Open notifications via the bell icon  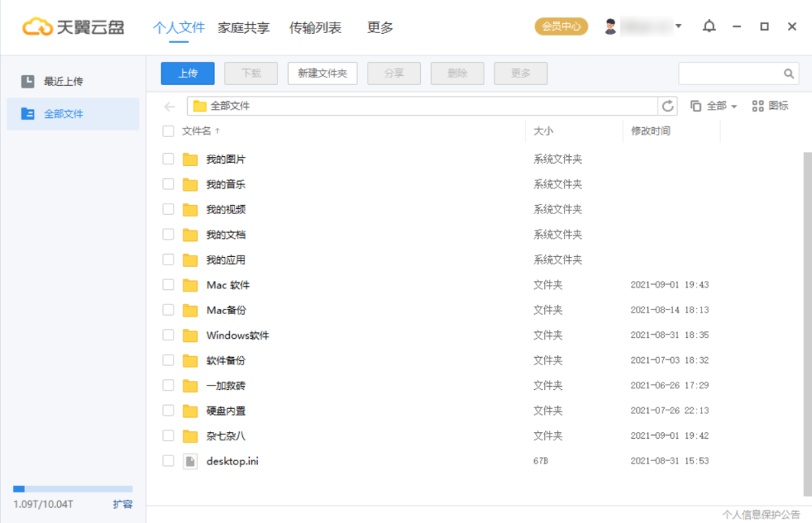[709, 26]
